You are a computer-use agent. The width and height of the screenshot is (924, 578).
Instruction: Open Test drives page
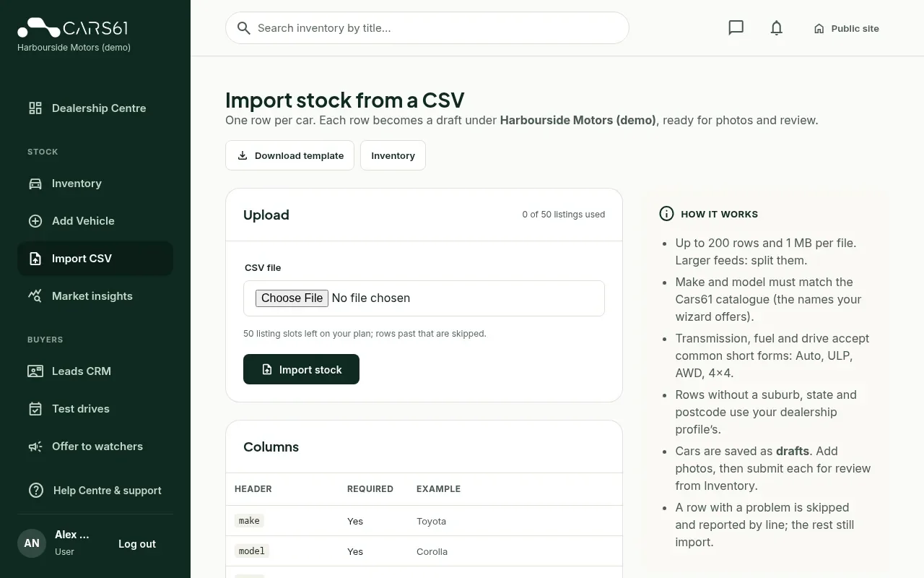coord(95,409)
